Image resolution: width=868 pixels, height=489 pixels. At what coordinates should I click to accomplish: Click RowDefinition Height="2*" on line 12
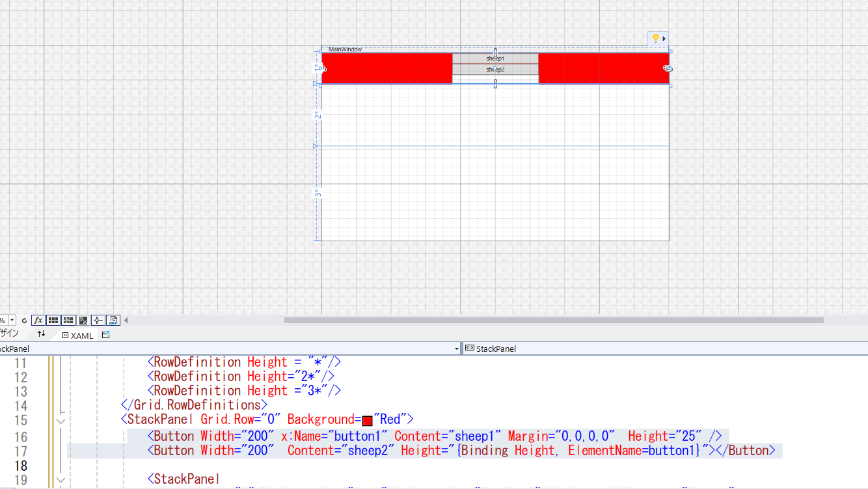[241, 376]
